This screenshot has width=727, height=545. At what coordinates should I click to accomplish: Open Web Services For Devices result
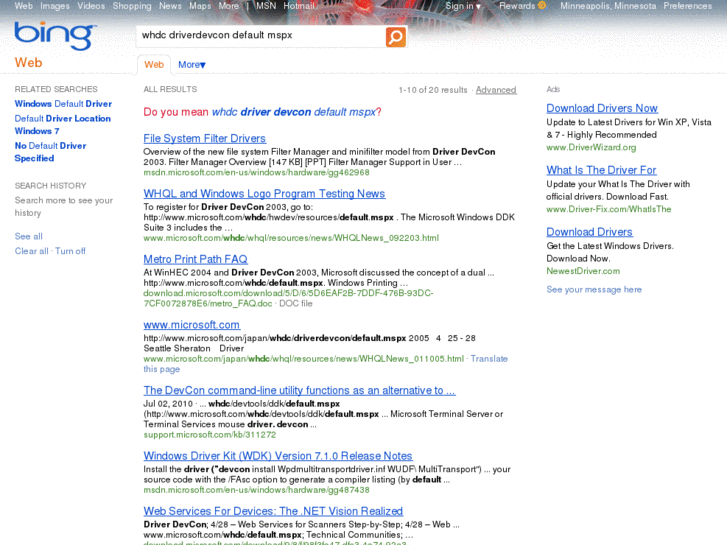click(x=273, y=511)
